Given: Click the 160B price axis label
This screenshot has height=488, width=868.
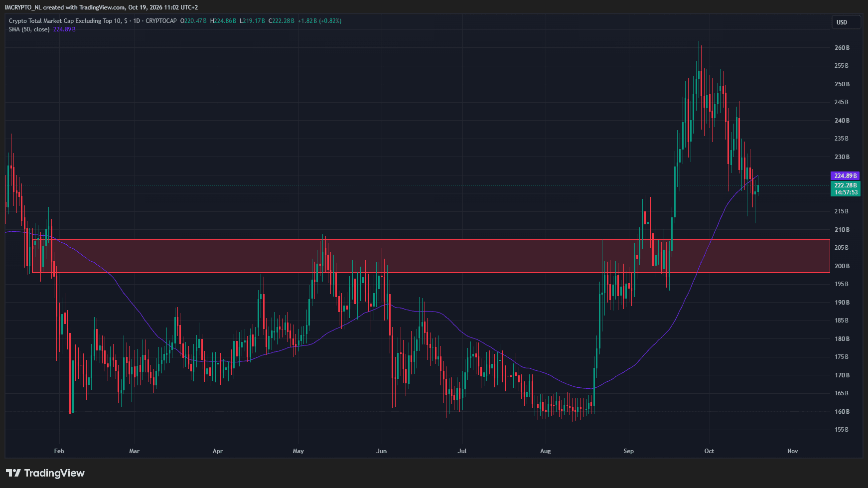Looking at the screenshot, I should click(842, 412).
